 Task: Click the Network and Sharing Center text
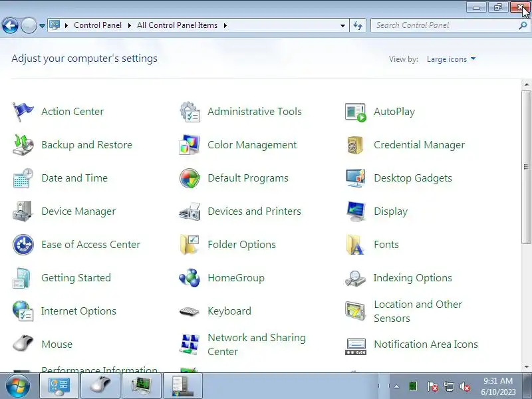(257, 344)
